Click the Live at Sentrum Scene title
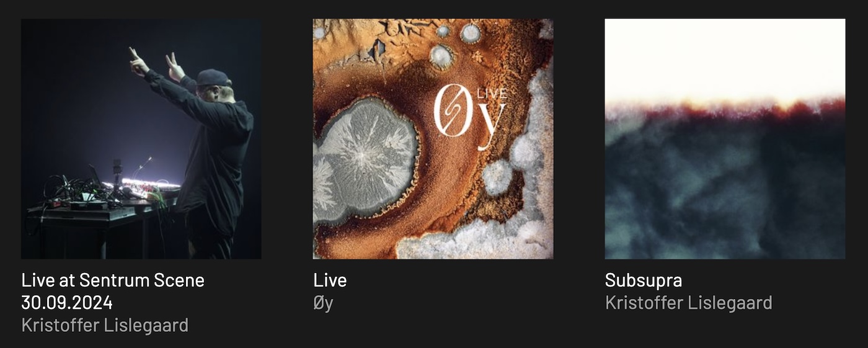Viewport: 868px width, 348px height. point(113,280)
